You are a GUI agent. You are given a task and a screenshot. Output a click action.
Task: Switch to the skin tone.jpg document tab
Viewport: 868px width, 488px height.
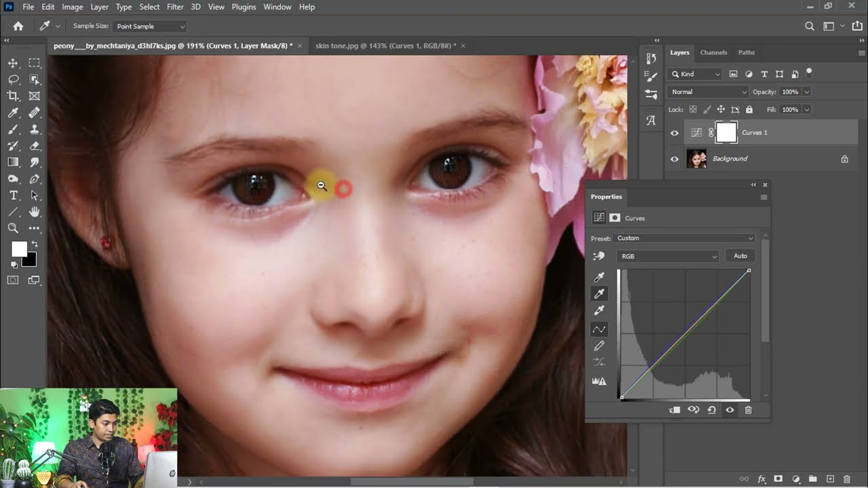click(x=385, y=45)
